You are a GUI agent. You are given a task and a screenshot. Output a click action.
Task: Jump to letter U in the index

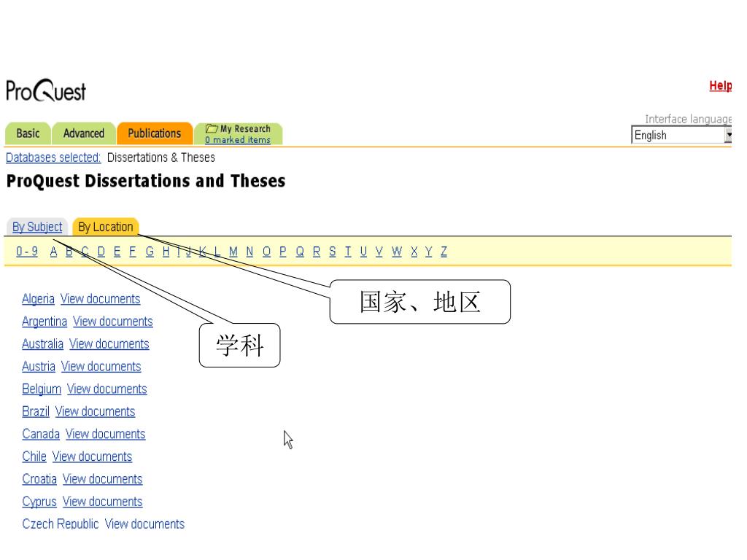click(x=363, y=252)
